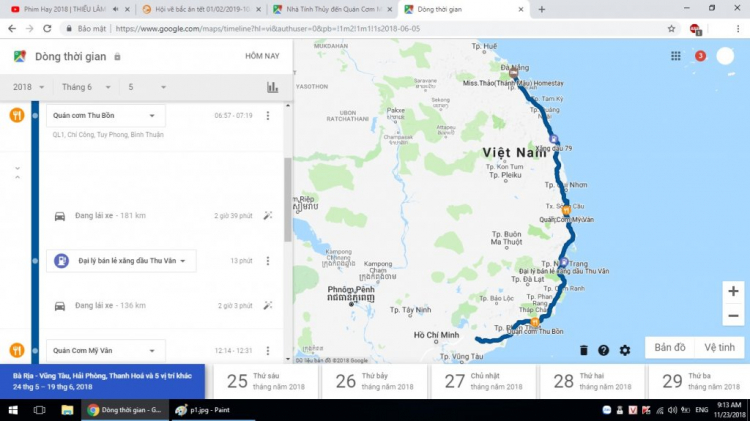This screenshot has width=750, height=421.
Task: Open Task View on the taskbar
Action: click(x=39, y=410)
